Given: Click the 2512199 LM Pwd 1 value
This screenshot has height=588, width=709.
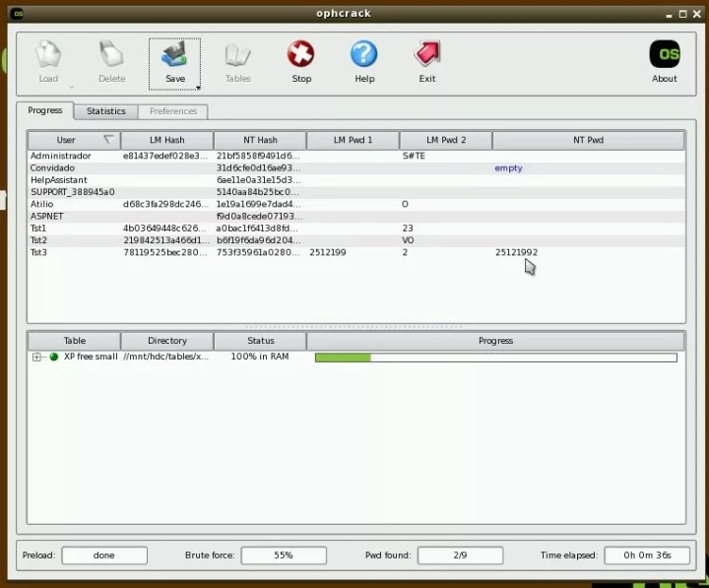Looking at the screenshot, I should click(x=328, y=252).
